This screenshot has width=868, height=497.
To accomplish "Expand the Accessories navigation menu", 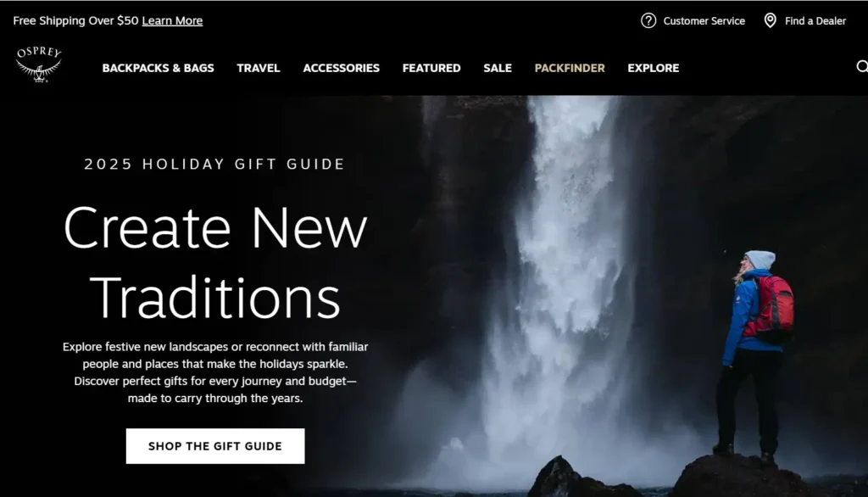I will tap(341, 68).
